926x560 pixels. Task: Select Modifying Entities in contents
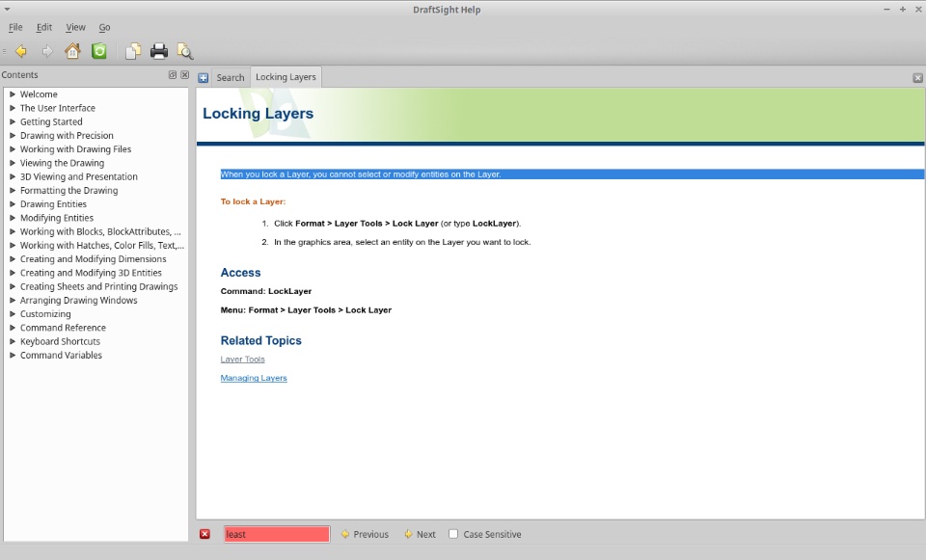point(57,218)
